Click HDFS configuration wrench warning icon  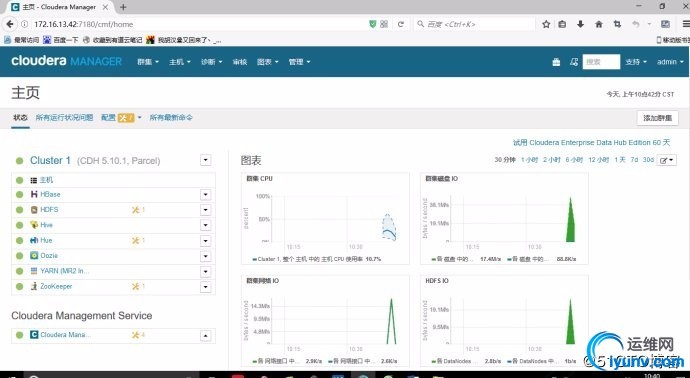tap(136, 210)
